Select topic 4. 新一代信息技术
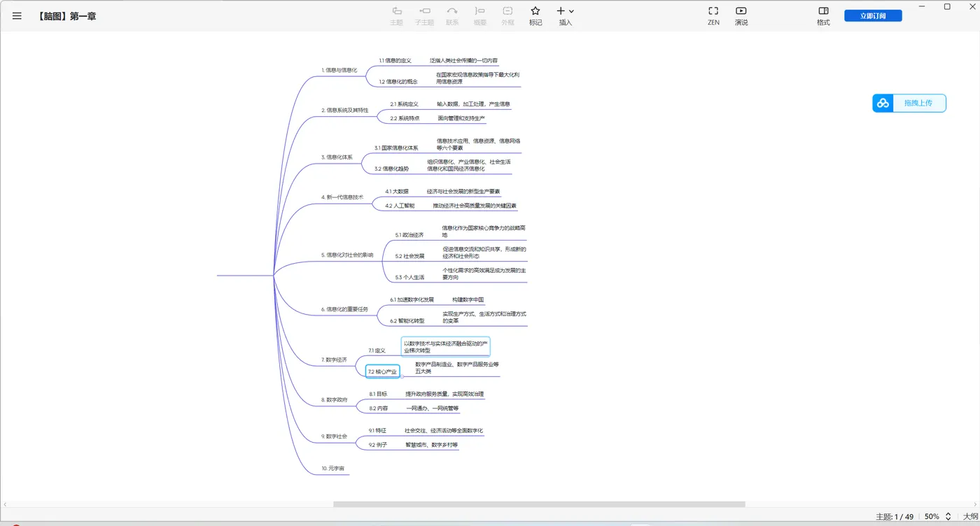980x526 pixels. pos(342,197)
